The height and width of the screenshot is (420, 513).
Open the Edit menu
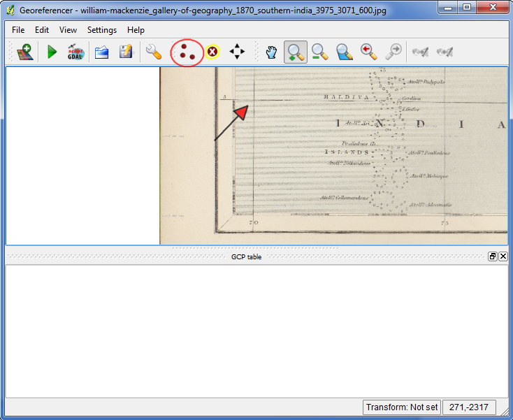click(42, 30)
